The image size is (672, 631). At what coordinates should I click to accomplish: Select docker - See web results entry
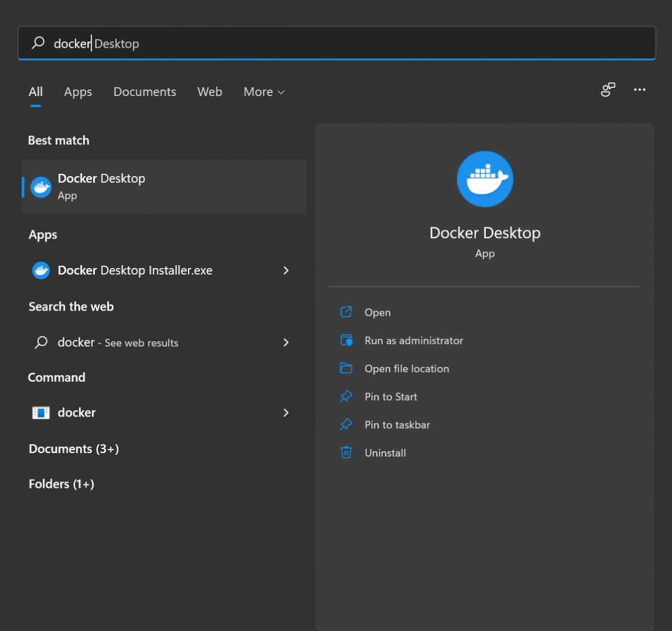[164, 342]
